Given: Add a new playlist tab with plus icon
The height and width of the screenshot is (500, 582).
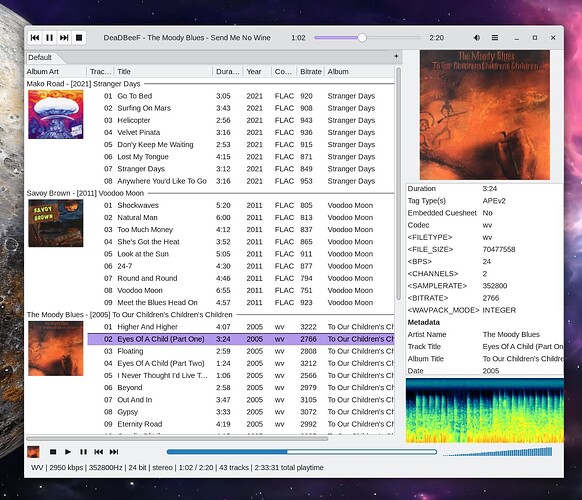Looking at the screenshot, I should click(x=396, y=56).
